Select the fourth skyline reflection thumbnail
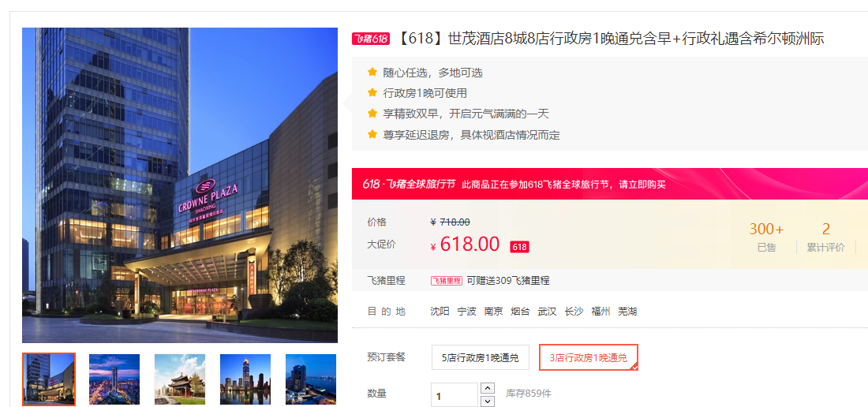 click(x=245, y=379)
